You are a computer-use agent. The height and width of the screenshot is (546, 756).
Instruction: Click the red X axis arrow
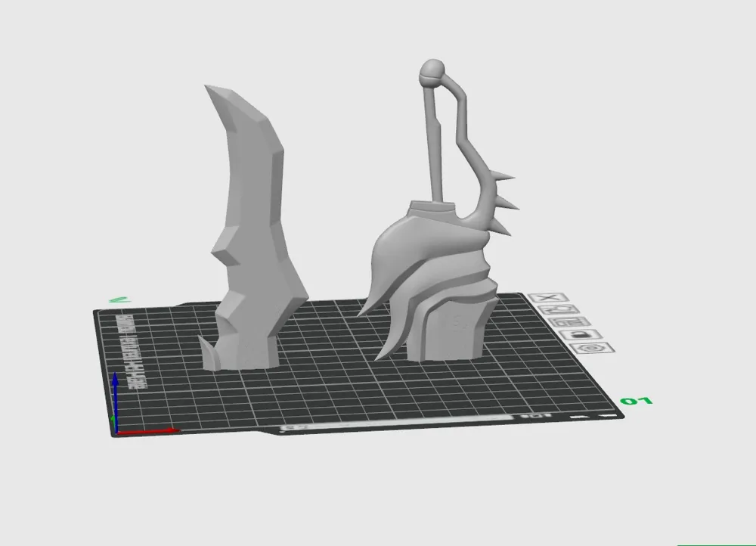[x=148, y=431]
